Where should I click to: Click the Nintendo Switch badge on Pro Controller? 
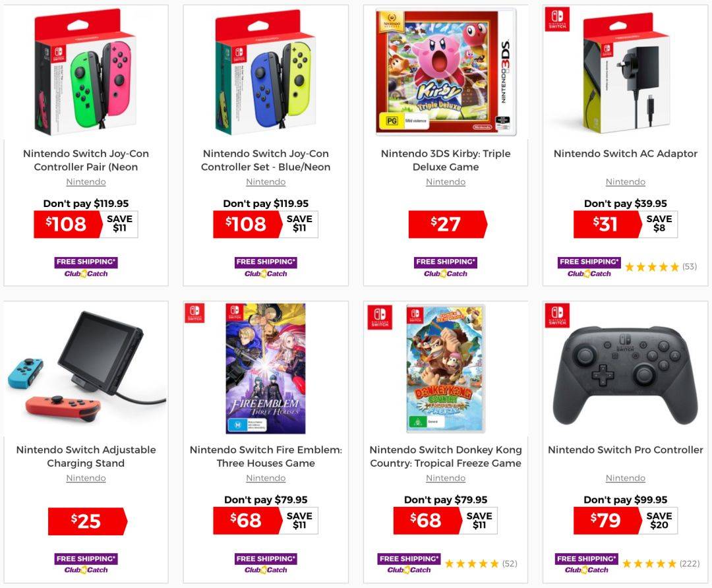(556, 316)
